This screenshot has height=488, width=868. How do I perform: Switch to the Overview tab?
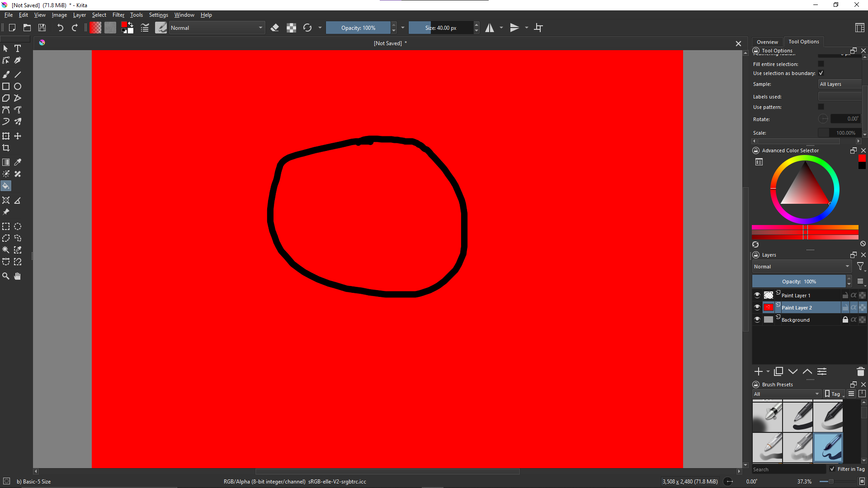pyautogui.click(x=767, y=42)
